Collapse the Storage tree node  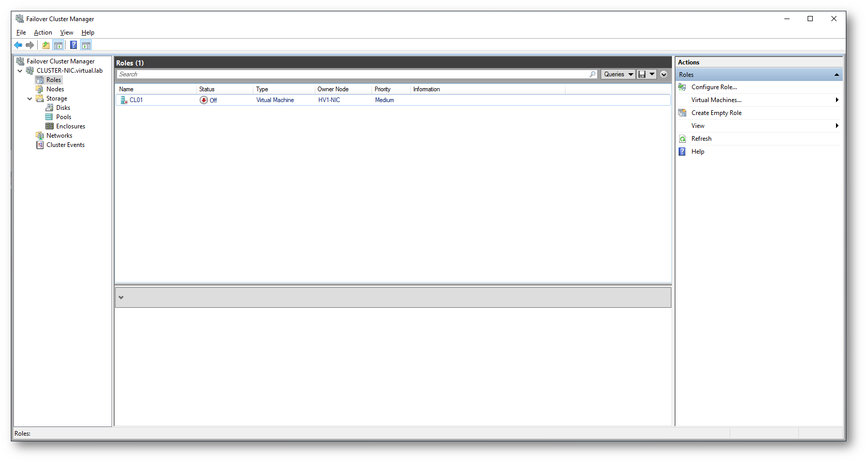[30, 98]
